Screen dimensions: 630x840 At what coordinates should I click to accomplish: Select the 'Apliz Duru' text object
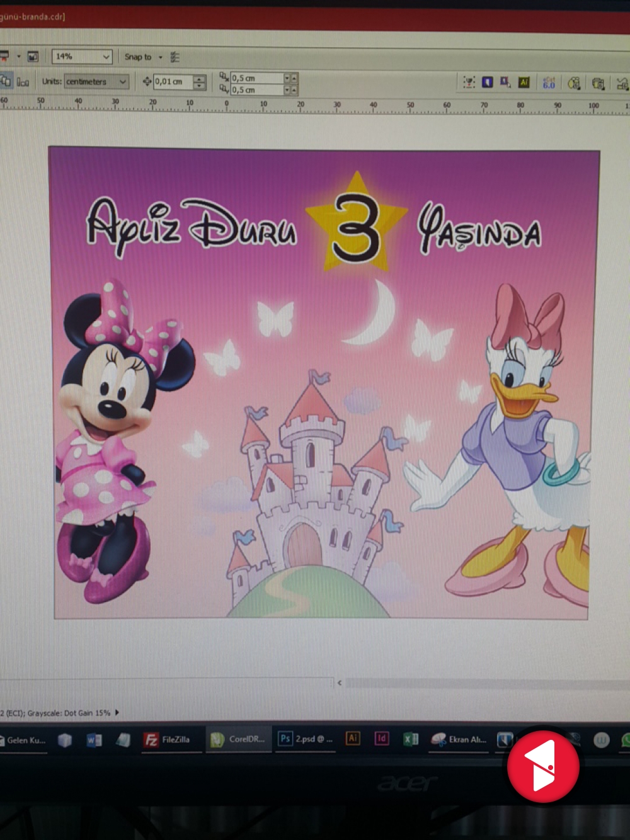click(192, 227)
